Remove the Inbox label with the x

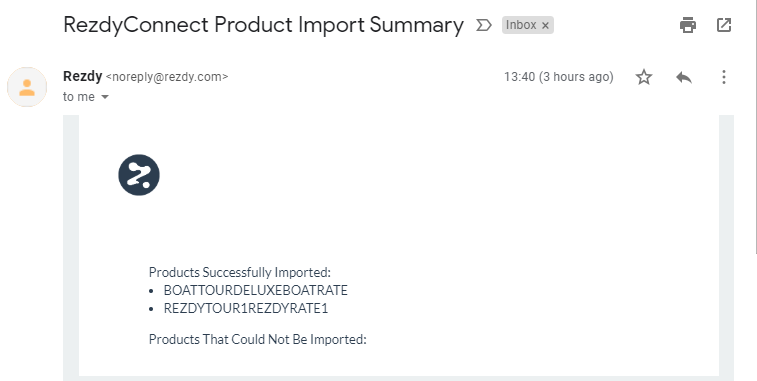(545, 26)
